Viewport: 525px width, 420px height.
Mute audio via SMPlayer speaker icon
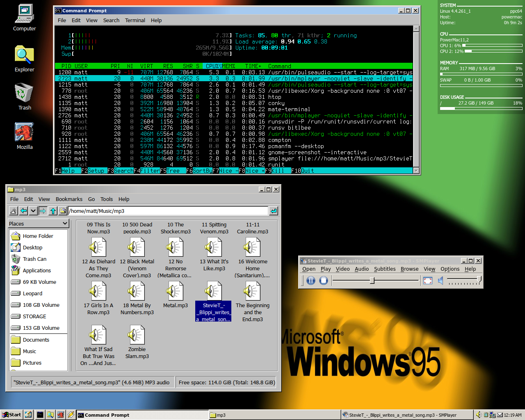pos(441,281)
